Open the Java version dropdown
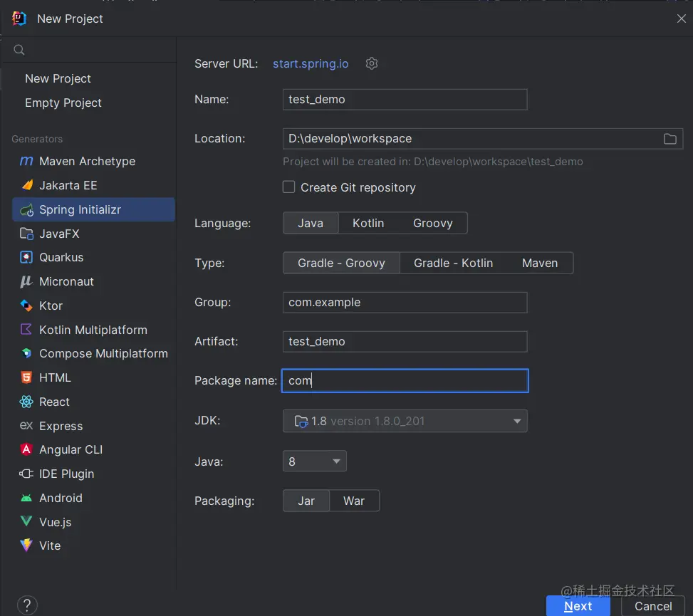 [314, 461]
